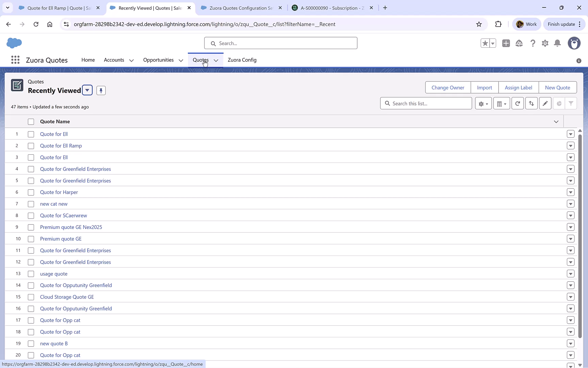Open Quote for Greenfield Enterprises link
The image size is (588, 368).
tap(75, 169)
